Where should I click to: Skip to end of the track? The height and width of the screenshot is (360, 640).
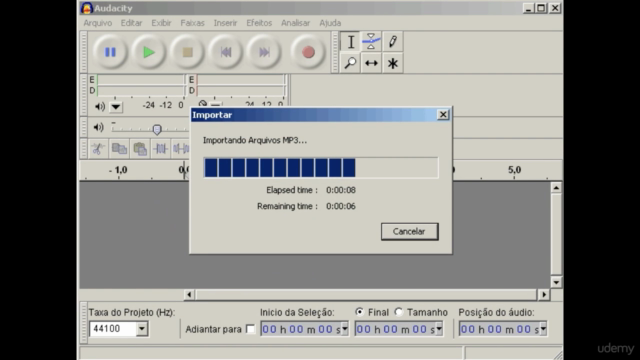tap(264, 52)
